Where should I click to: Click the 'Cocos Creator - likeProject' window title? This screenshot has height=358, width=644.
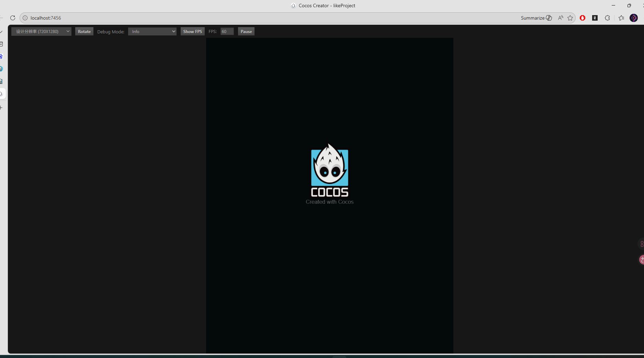pyautogui.click(x=327, y=6)
